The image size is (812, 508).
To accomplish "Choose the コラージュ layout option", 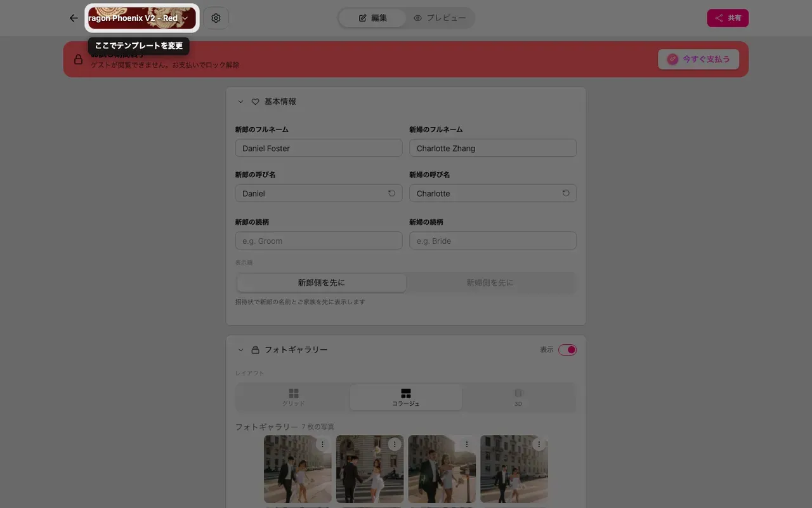I will (406, 398).
